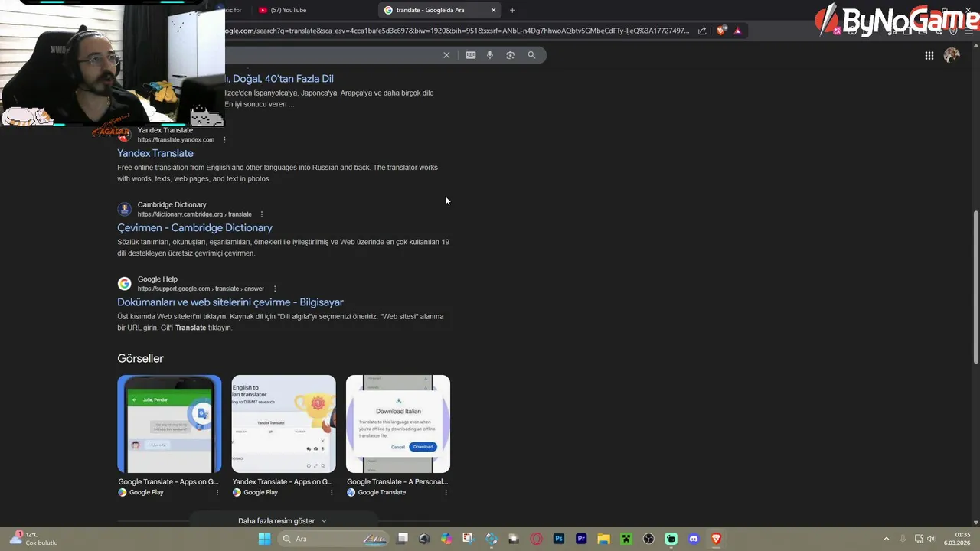Open the 40'tan Fazla Dil result title

279,79
